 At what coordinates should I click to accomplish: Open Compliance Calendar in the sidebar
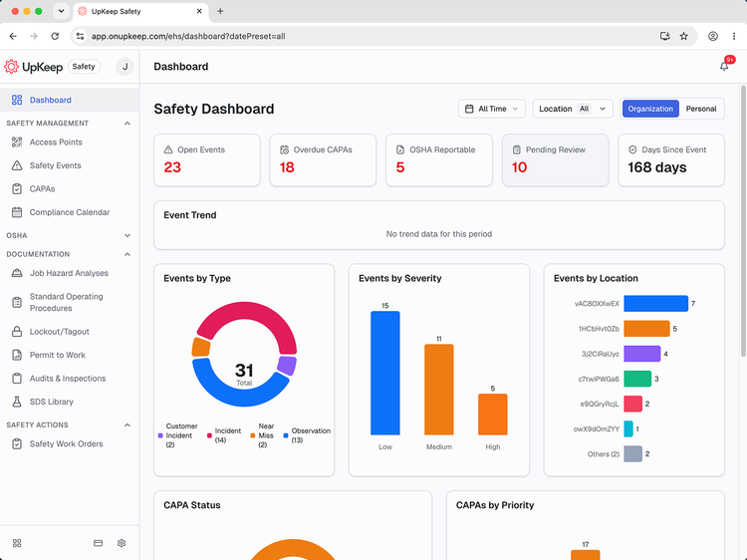pos(70,212)
